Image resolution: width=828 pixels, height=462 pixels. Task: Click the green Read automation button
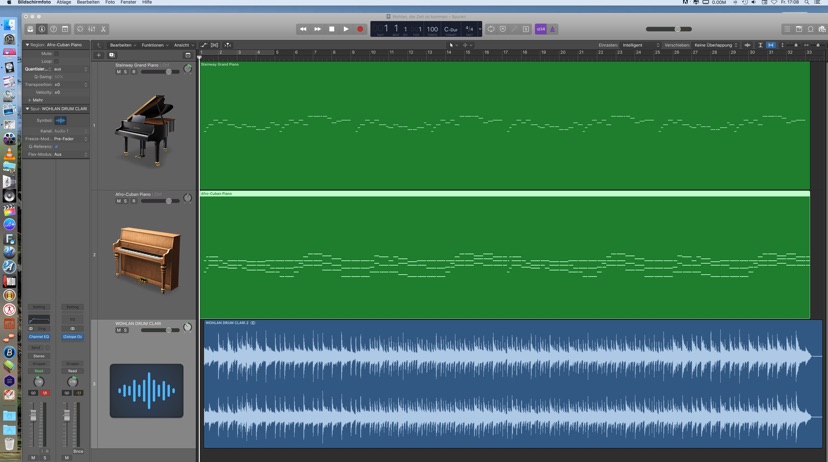[x=39, y=371]
